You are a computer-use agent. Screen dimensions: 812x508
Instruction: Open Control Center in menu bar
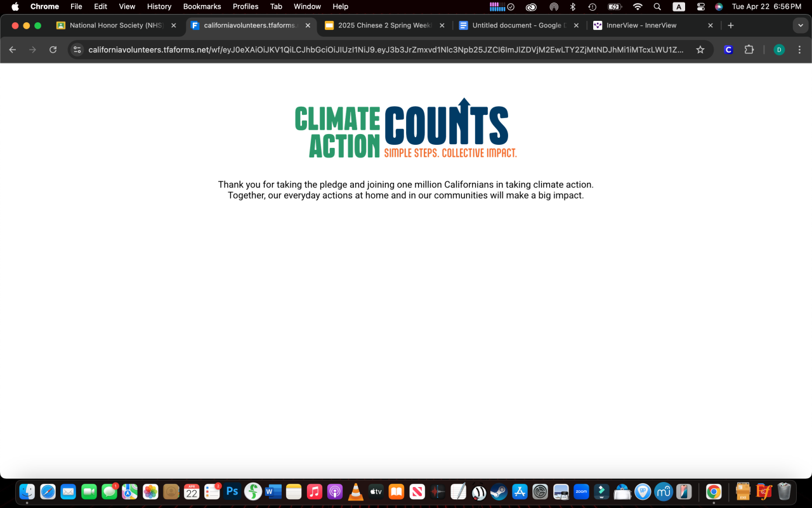(701, 6)
